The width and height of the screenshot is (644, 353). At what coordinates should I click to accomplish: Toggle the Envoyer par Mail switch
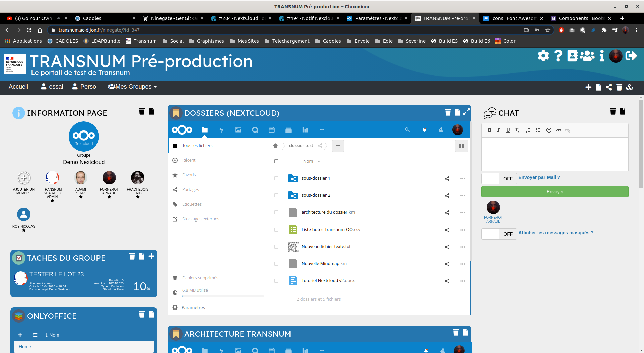tap(499, 179)
